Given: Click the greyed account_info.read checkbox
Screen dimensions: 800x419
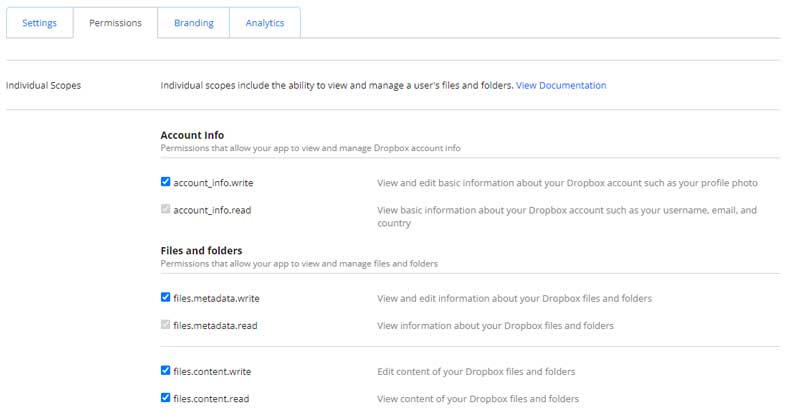Looking at the screenshot, I should tap(166, 210).
